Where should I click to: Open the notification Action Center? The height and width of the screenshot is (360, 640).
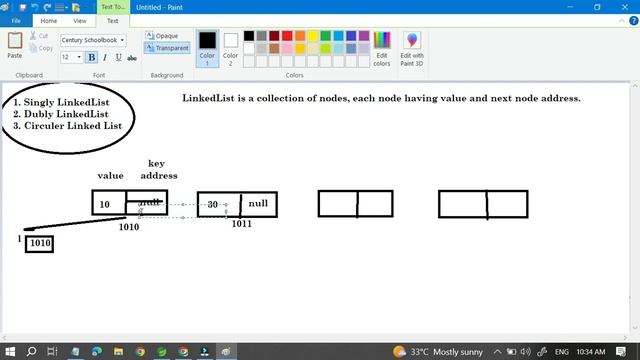(621, 351)
